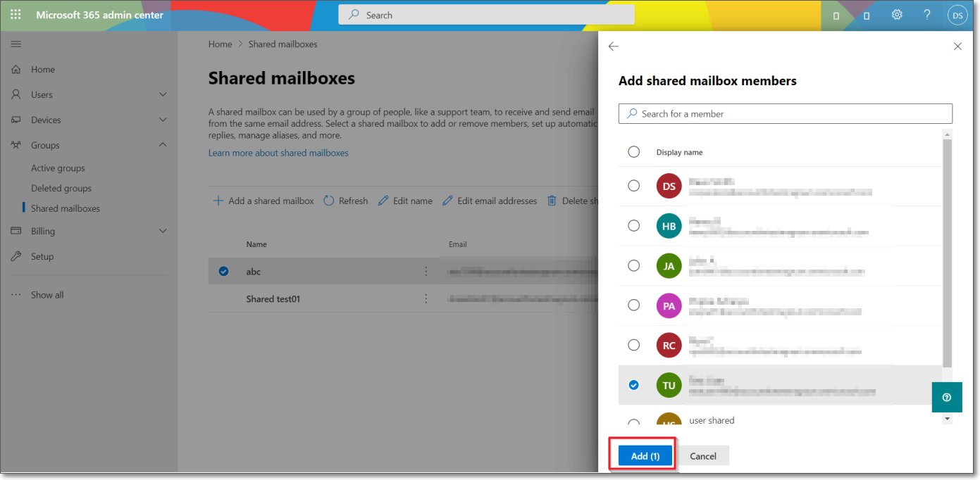Open the more options menu for abc mailbox
Viewport: 980px width, 480px height.
pyautogui.click(x=426, y=271)
